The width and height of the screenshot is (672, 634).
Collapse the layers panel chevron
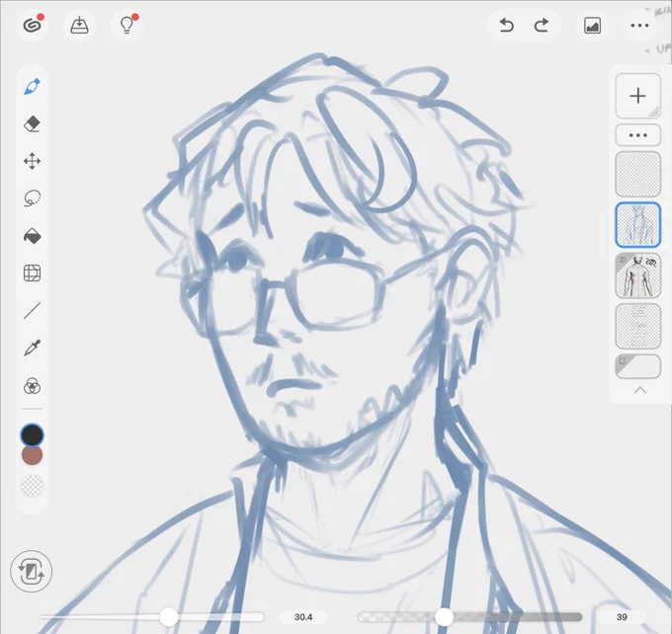pyautogui.click(x=639, y=390)
